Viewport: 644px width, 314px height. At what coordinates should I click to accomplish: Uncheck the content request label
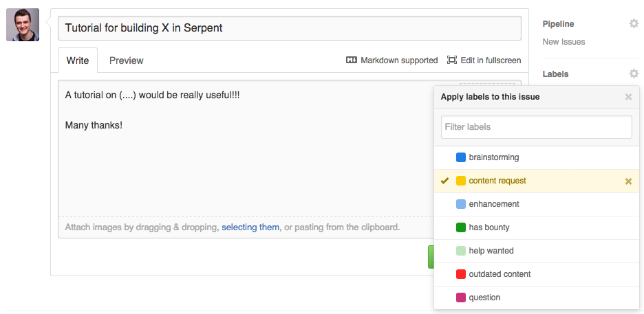[x=497, y=181]
